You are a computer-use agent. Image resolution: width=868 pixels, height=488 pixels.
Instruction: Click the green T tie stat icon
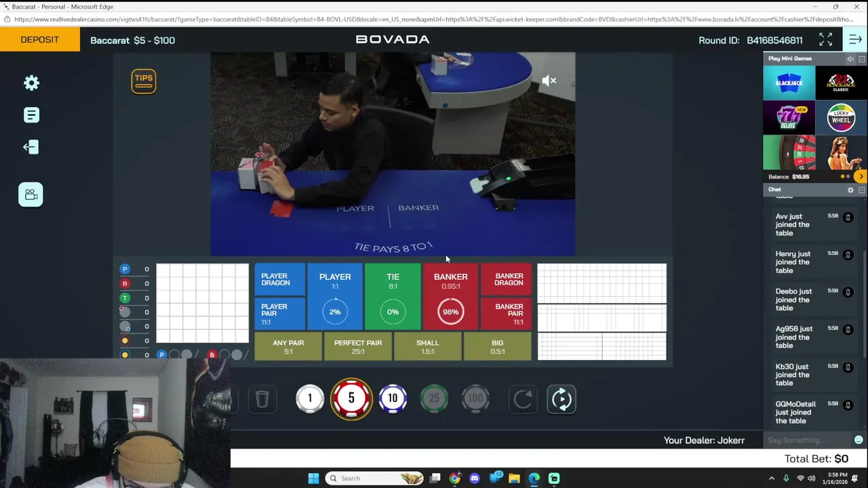(125, 298)
